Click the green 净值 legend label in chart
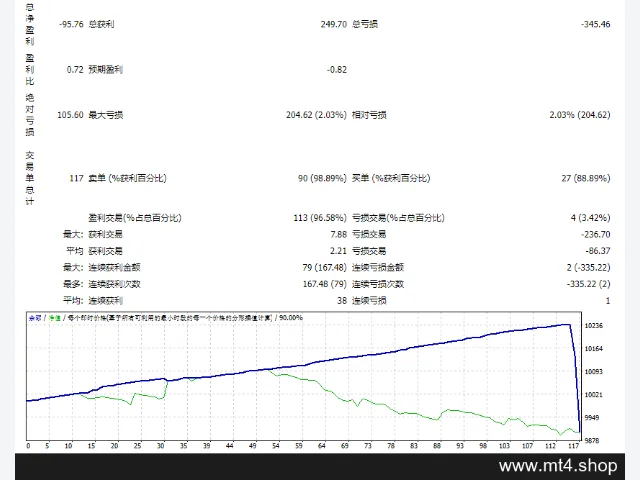Viewport: 640px width, 480px height. 55,318
